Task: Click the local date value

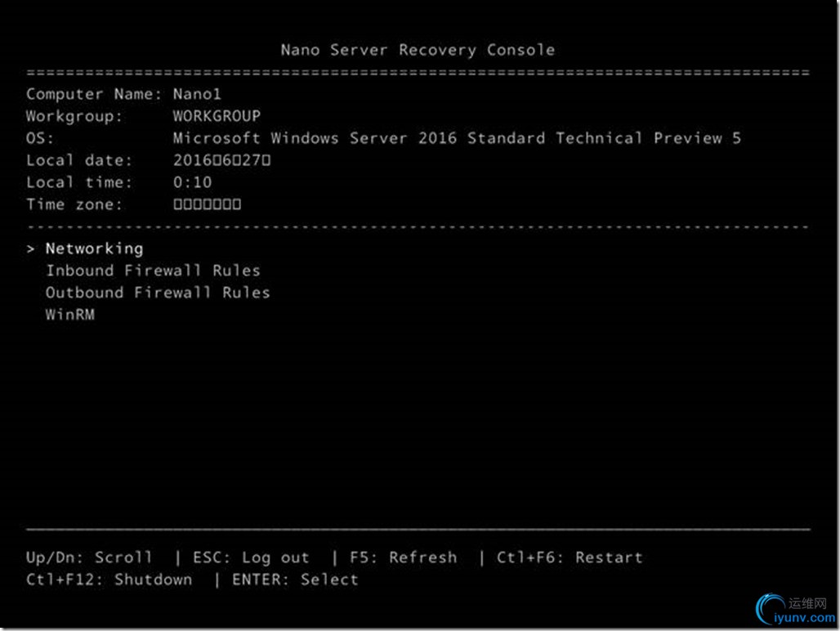Action: [x=221, y=160]
